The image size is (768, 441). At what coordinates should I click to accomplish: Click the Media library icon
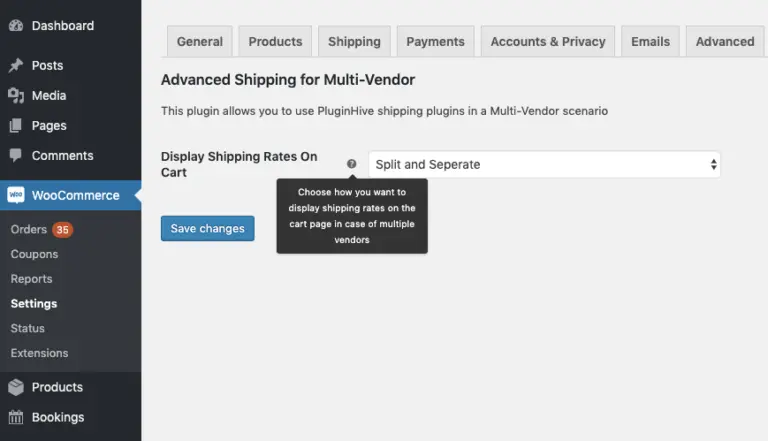(15, 96)
